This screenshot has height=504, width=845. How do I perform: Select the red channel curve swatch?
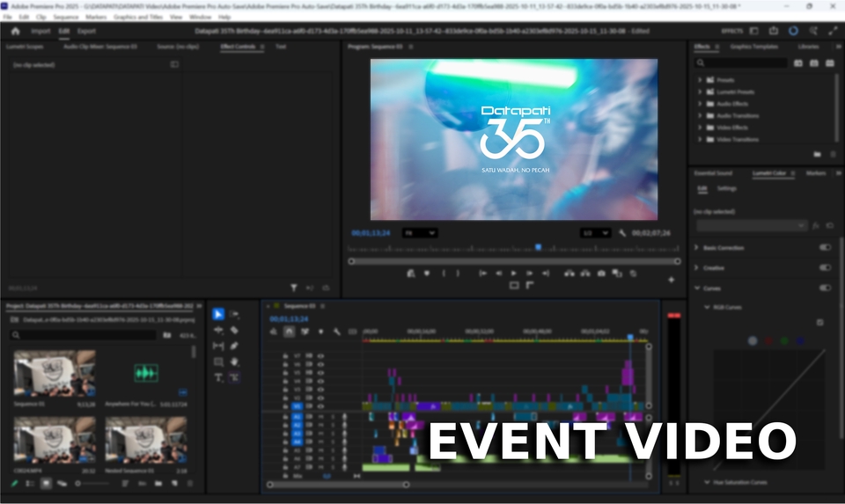(768, 340)
